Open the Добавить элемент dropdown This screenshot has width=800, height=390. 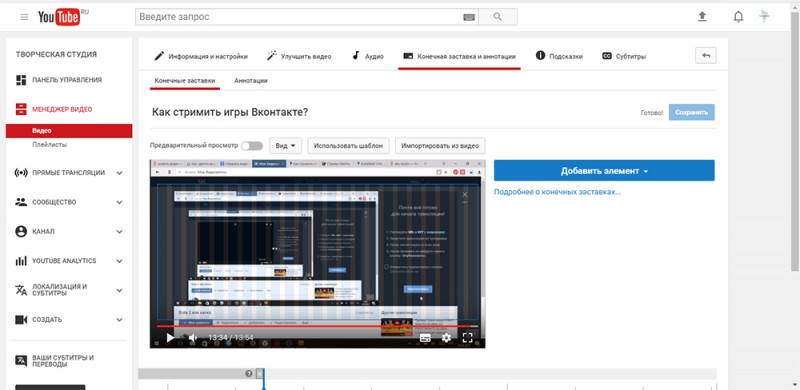click(x=604, y=170)
